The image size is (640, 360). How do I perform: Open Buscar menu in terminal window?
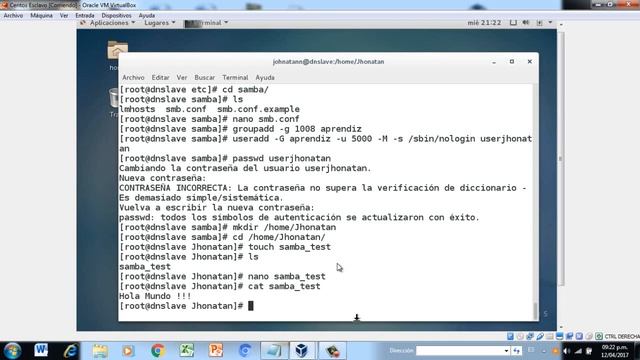tap(204, 78)
